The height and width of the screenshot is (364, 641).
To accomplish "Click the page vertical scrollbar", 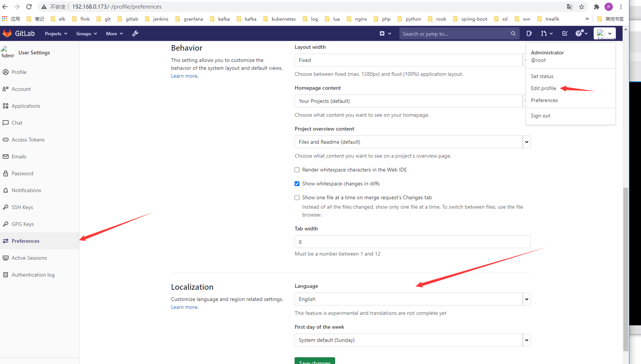I will coord(626,269).
